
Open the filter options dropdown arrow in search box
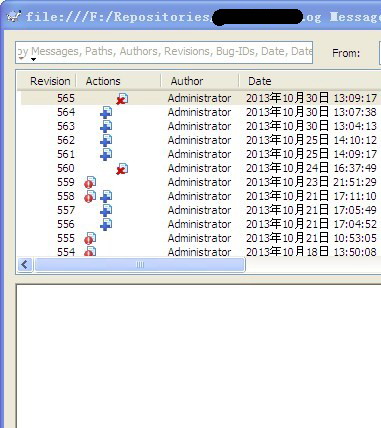point(33,60)
